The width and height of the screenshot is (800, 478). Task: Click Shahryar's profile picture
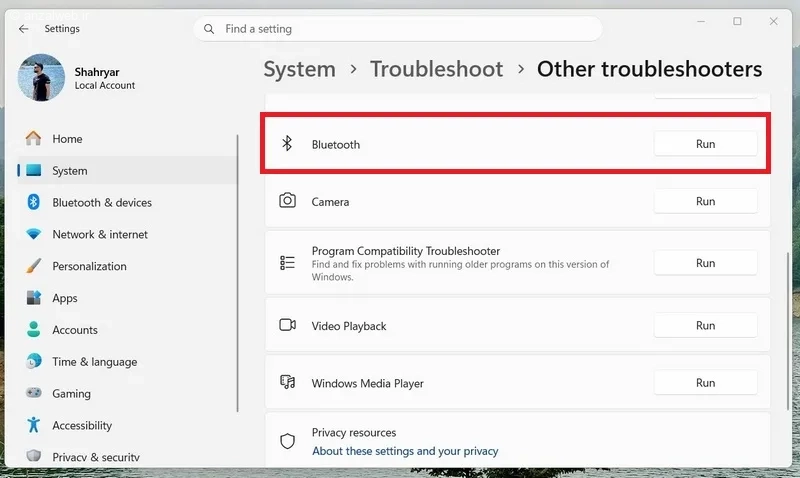[41, 78]
